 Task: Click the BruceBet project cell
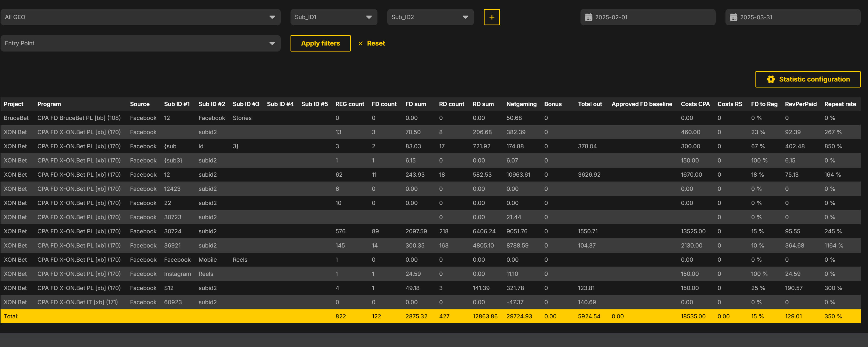pos(16,118)
